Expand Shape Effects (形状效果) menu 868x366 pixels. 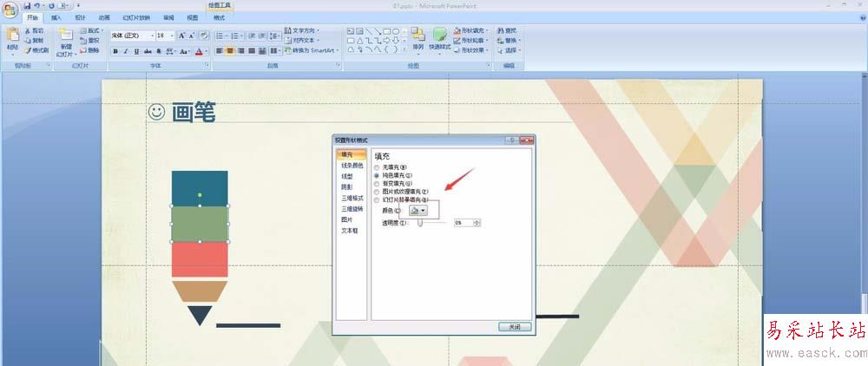pyautogui.click(x=471, y=50)
